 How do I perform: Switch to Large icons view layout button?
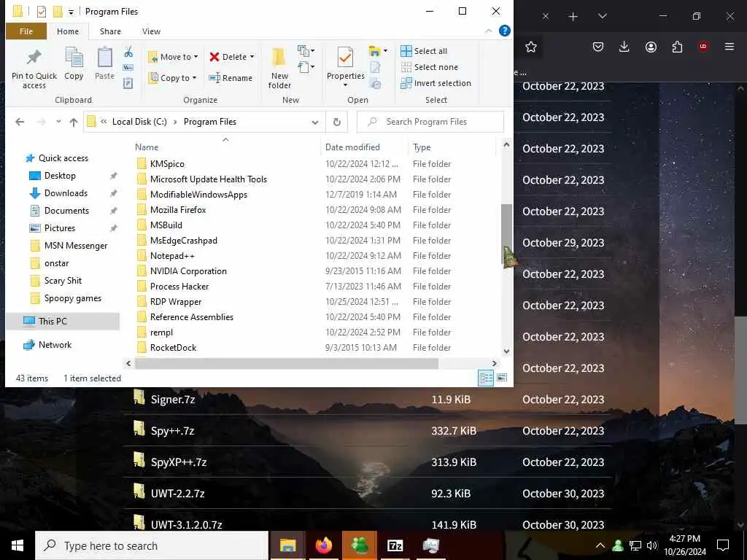pos(502,378)
